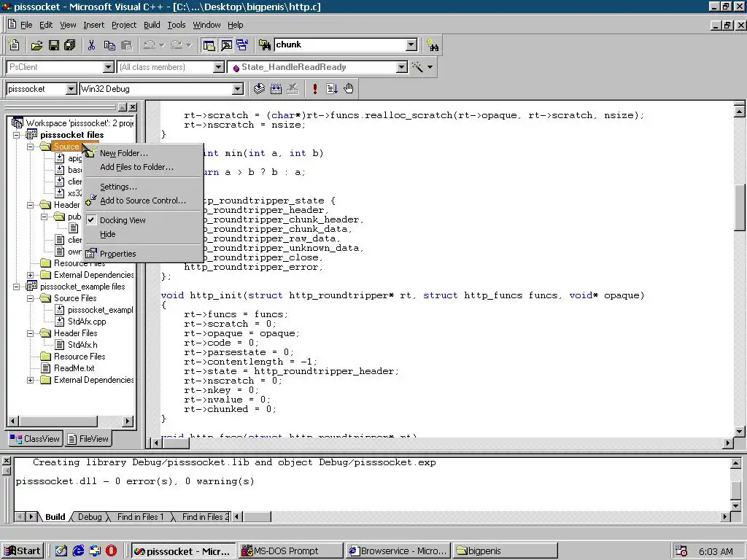Screen dimensions: 747x560
Task: Click the Go debug icon
Action: [x=332, y=88]
